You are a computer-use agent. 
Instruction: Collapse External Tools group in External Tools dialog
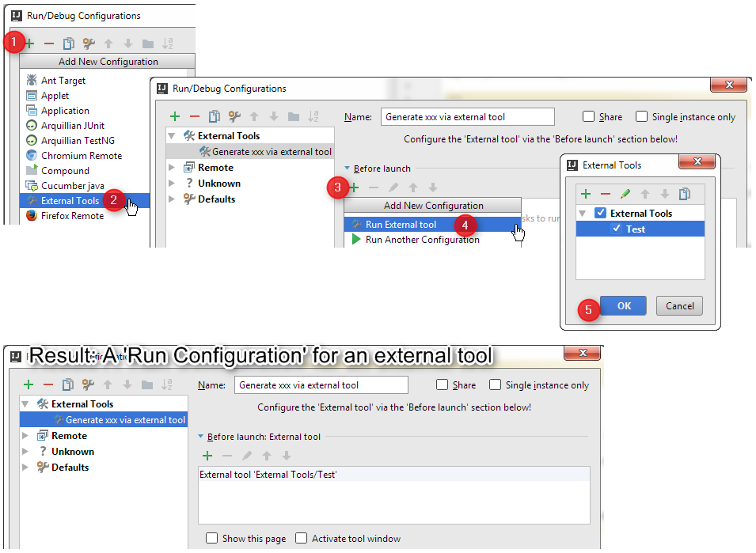(583, 214)
